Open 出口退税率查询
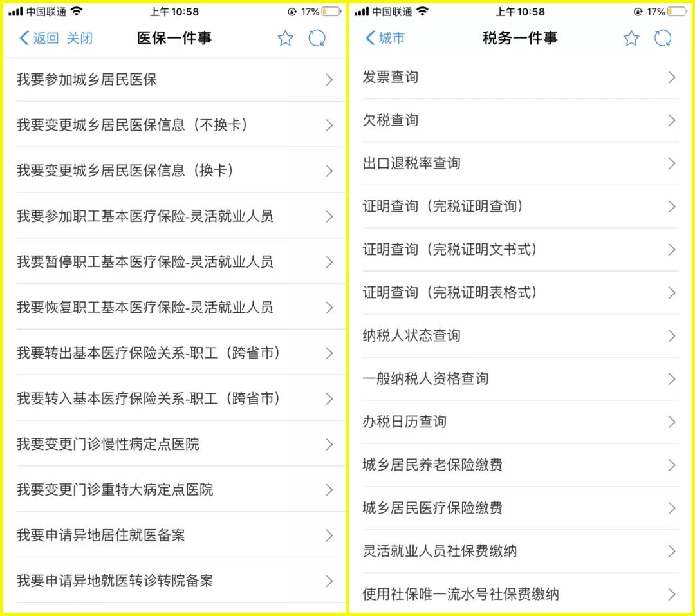Screen dimensions: 695x616 pos(515,163)
